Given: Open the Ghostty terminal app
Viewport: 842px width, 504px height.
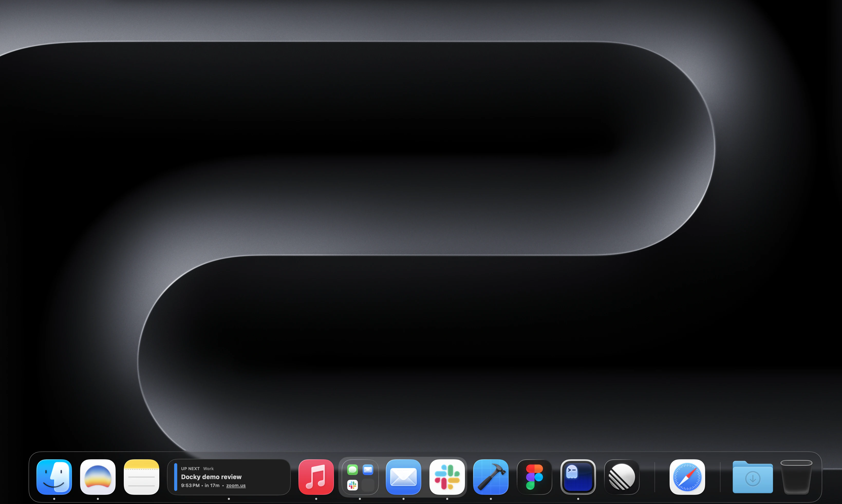Looking at the screenshot, I should point(578,477).
